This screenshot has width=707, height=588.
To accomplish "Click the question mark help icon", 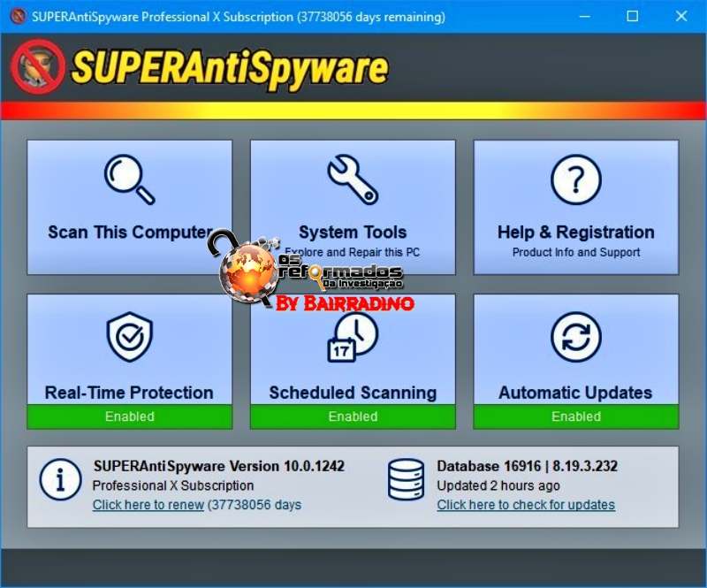I will pyautogui.click(x=576, y=179).
